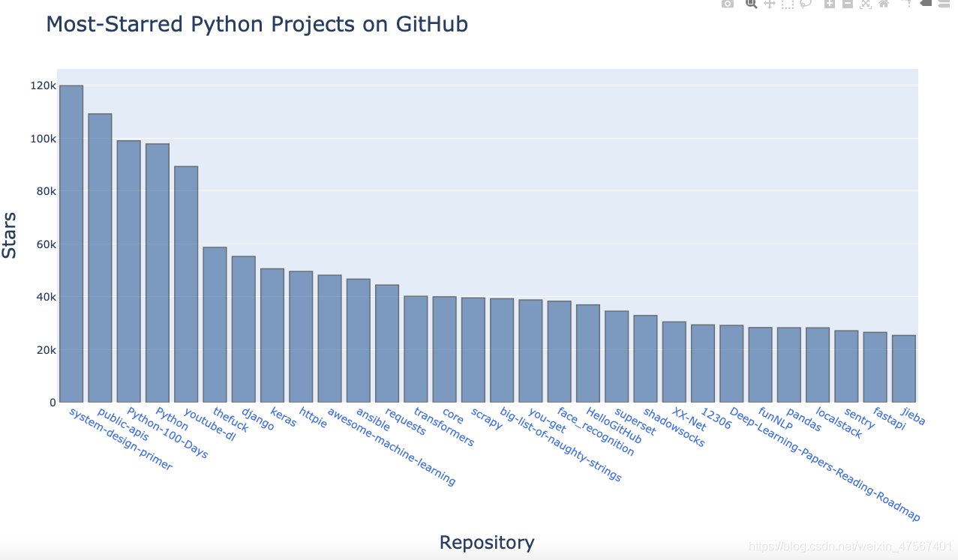This screenshot has width=958, height=560.
Task: Click the Stars y-axis title
Action: pyautogui.click(x=9, y=236)
